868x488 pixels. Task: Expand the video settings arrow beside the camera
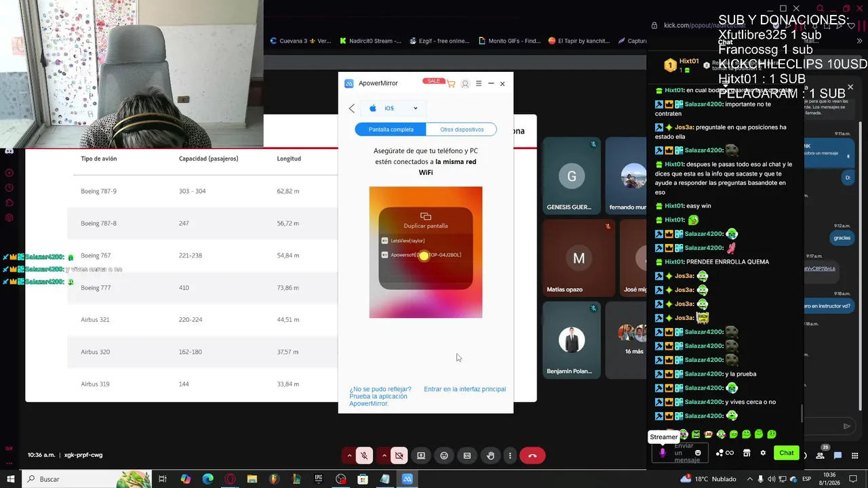pos(384,455)
